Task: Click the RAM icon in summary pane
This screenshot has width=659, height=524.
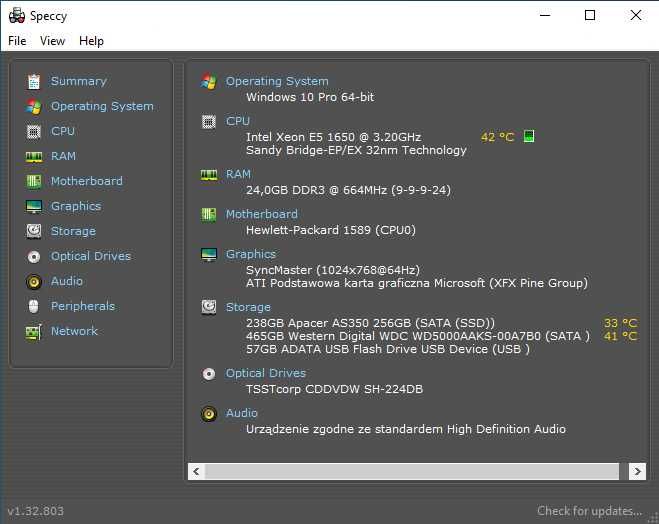Action: (x=208, y=175)
